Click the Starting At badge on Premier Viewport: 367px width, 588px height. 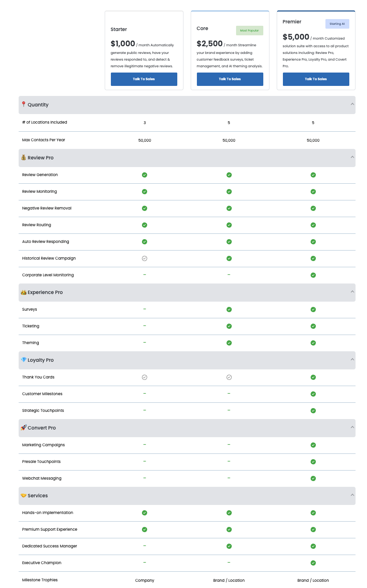(x=337, y=24)
